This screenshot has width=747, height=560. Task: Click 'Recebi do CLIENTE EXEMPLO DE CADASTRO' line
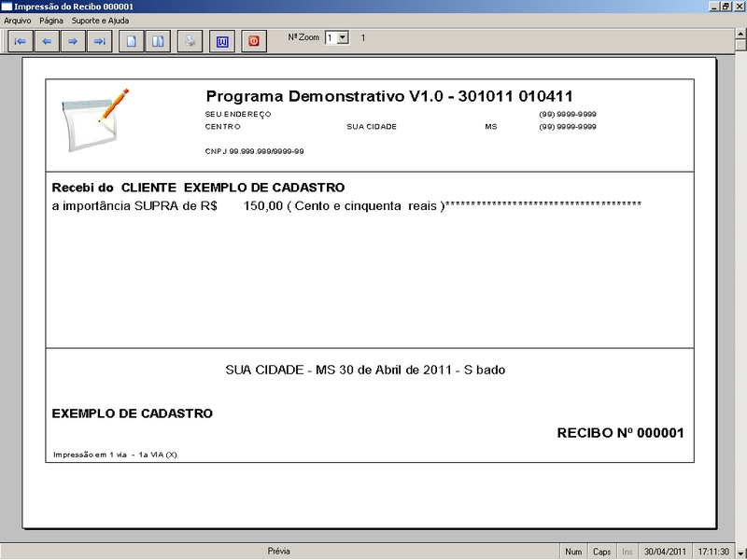(198, 188)
